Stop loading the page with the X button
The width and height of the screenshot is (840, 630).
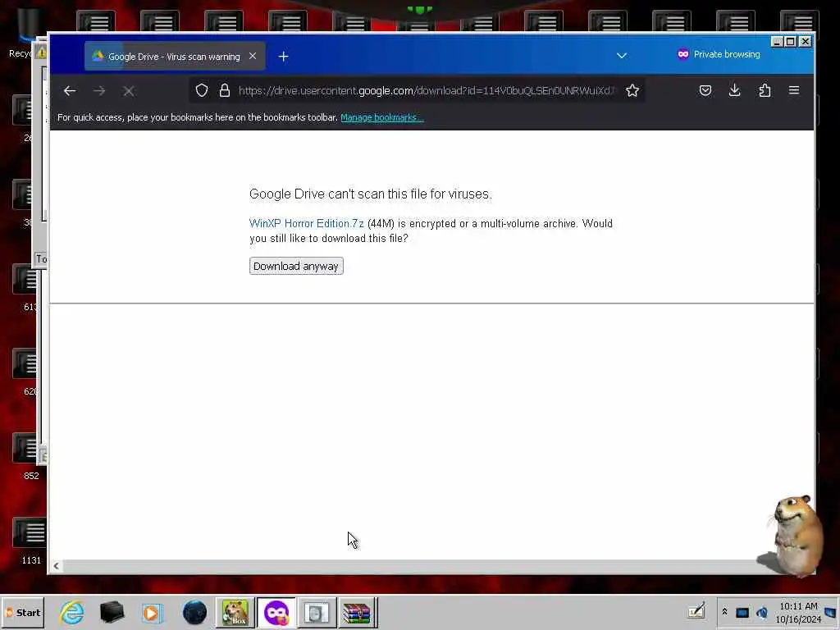pyautogui.click(x=129, y=91)
